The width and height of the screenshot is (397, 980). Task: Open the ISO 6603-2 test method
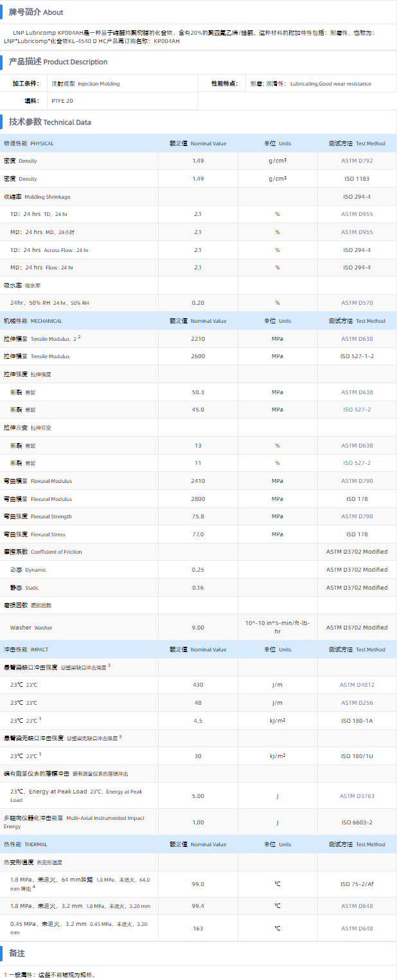point(357,822)
